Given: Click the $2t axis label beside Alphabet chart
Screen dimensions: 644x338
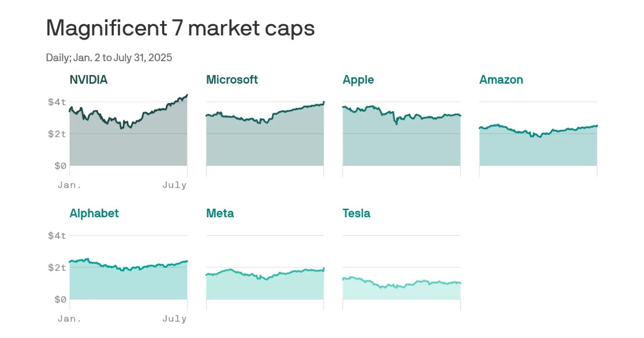Looking at the screenshot, I should 56,267.
